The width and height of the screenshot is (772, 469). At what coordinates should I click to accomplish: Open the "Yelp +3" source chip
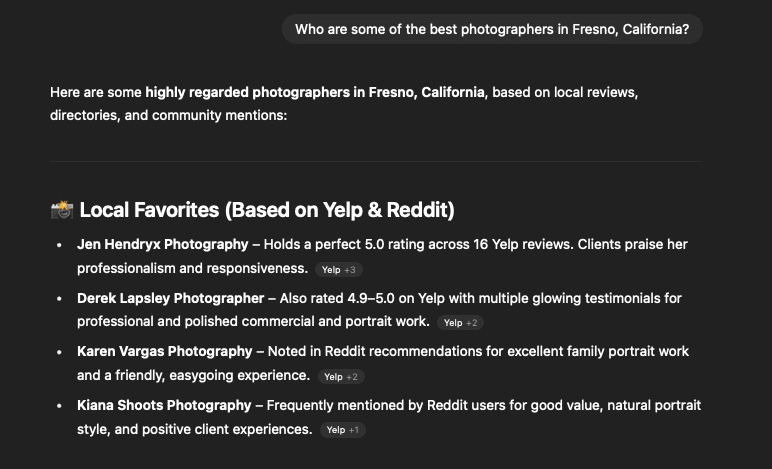coord(338,270)
